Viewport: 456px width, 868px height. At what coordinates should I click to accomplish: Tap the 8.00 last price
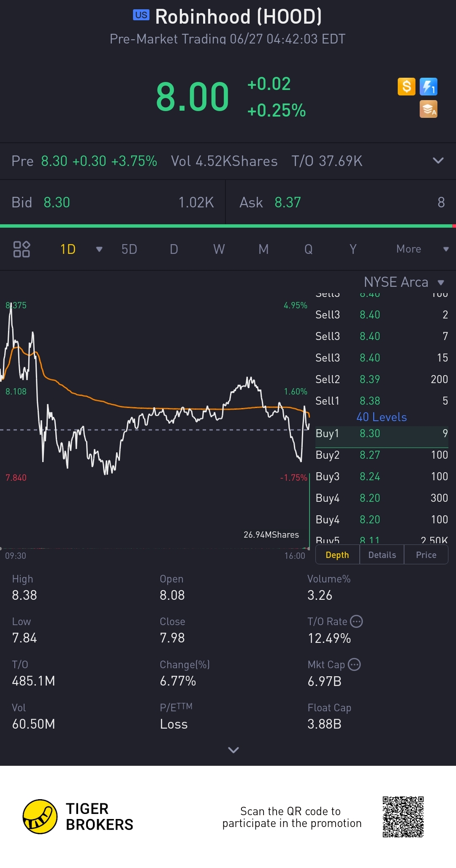(x=193, y=97)
